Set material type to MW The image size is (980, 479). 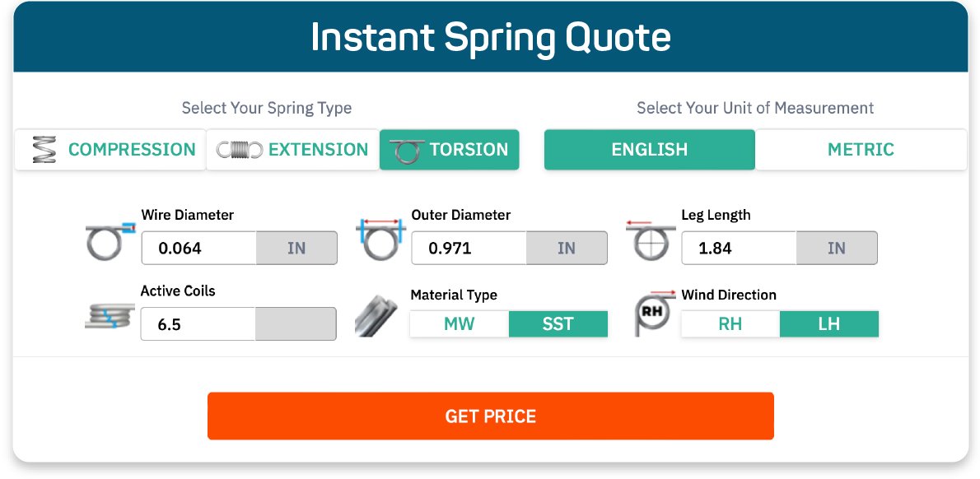pos(459,324)
